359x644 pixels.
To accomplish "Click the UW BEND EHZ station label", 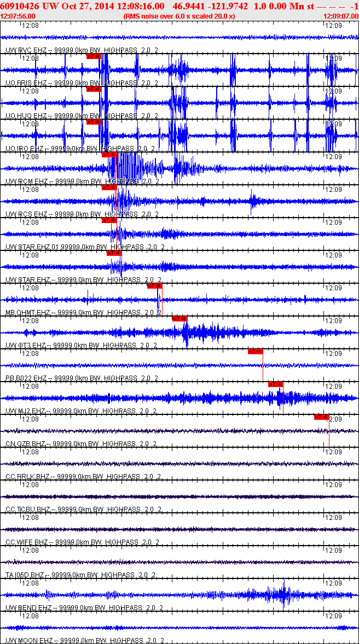I will tap(84, 608).
